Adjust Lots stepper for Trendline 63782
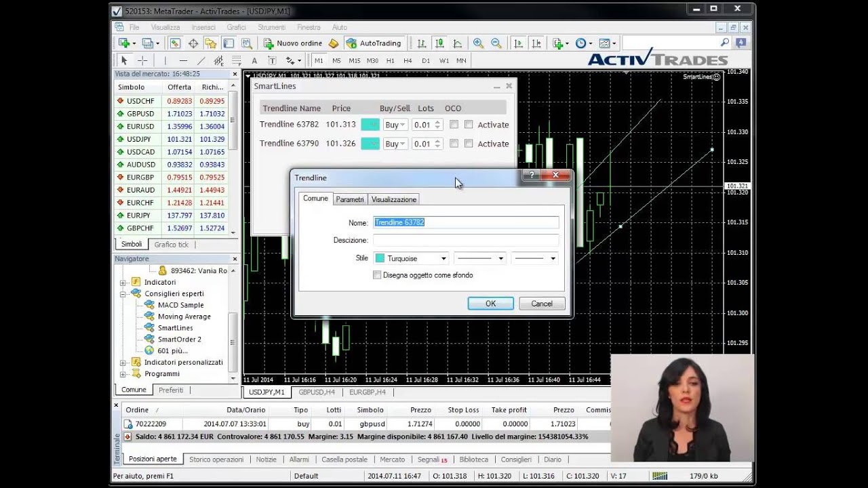The height and width of the screenshot is (488, 868). [x=437, y=125]
